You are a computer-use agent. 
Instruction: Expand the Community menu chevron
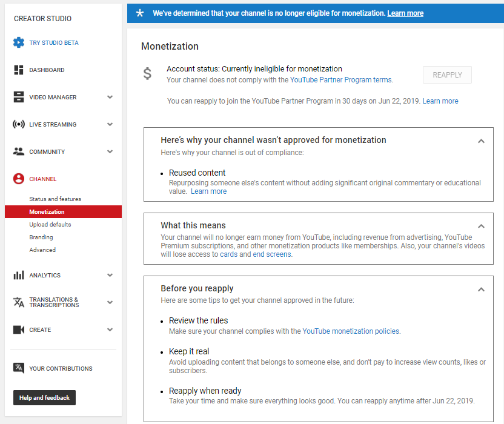coord(110,151)
